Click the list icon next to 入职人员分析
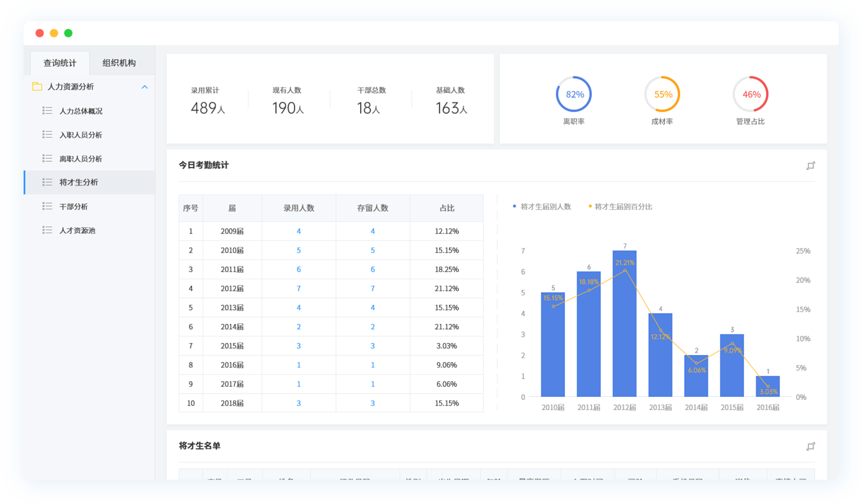 (47, 135)
